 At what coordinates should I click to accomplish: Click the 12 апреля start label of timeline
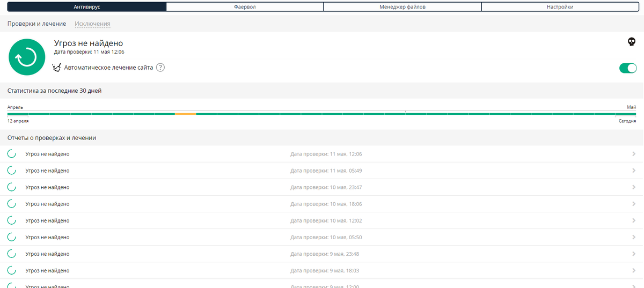pos(18,121)
